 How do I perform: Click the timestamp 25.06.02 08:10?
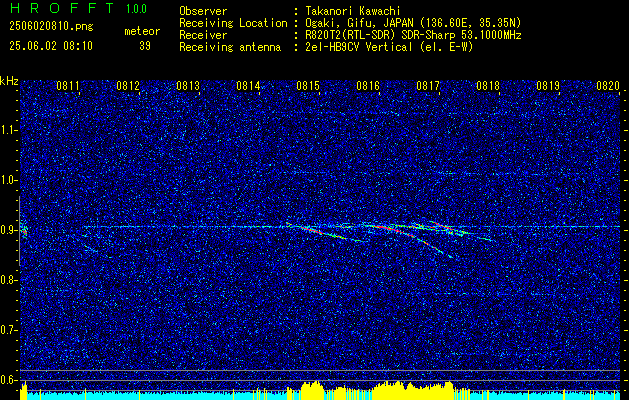[x=51, y=46]
